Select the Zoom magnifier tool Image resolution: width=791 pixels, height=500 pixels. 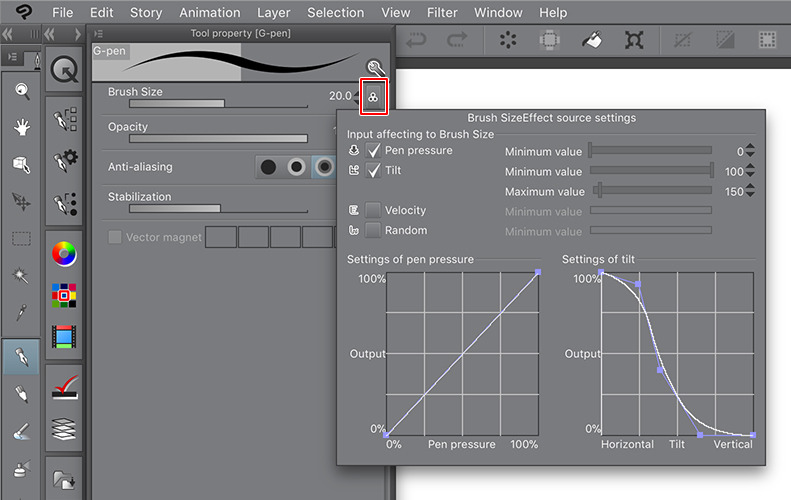click(x=21, y=91)
